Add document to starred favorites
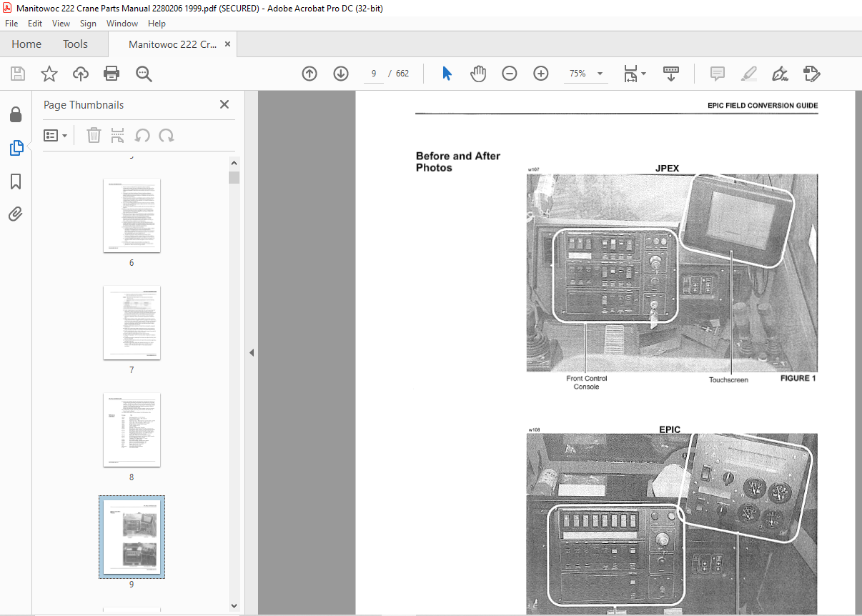 point(49,74)
